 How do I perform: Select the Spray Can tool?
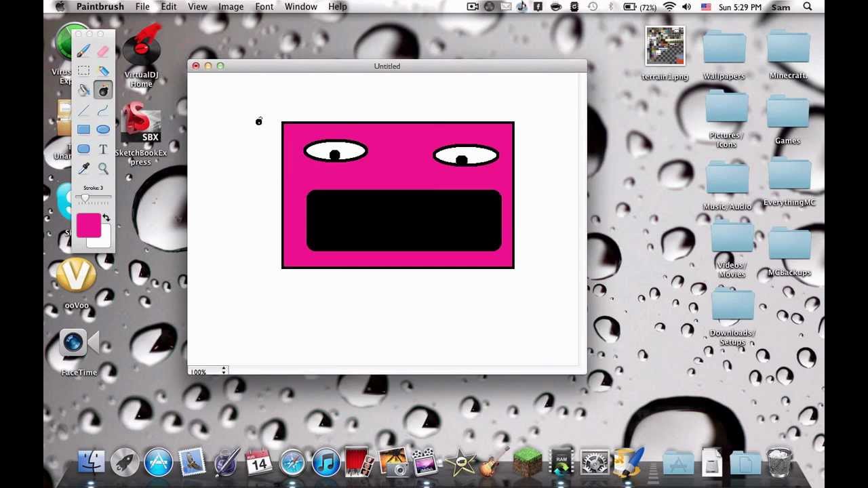pos(103,70)
